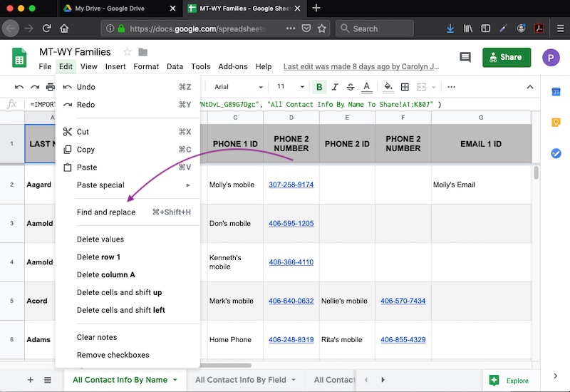Screen dimensions: 570x392
Task: Open merge cells dropdown arrow
Action: point(433,87)
